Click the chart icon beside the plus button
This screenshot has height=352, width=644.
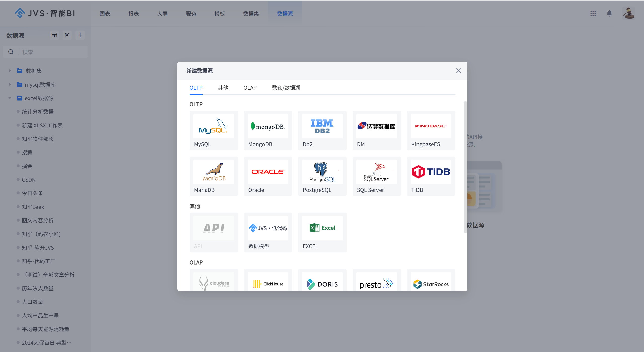coord(67,35)
